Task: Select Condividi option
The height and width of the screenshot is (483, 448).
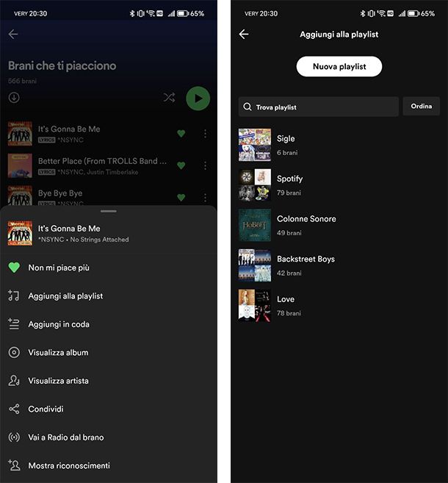Action: click(x=108, y=409)
